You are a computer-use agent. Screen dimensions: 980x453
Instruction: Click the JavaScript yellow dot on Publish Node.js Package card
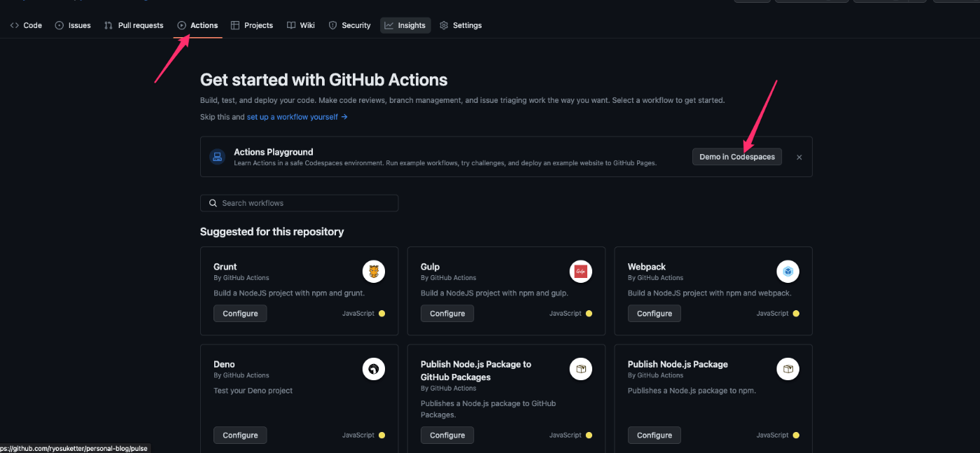point(796,435)
